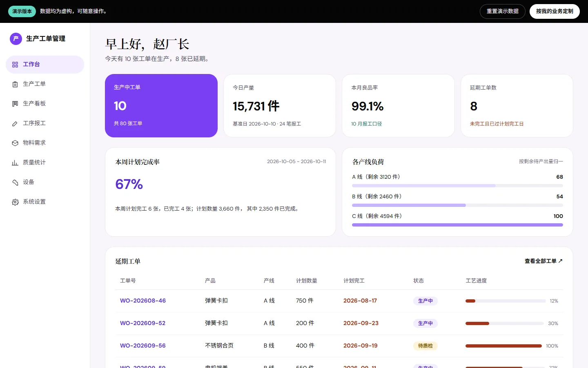Click the A 线 load progress bar

[457, 186]
